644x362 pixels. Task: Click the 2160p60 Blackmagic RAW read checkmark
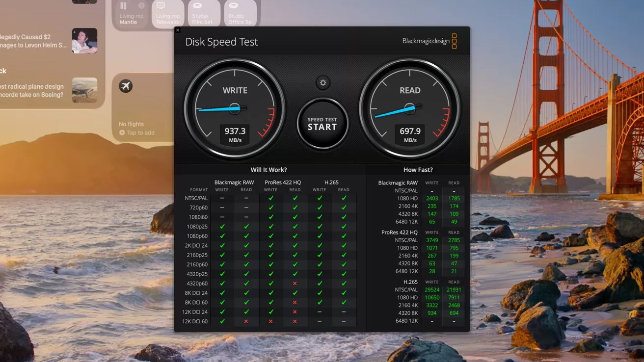(x=246, y=264)
